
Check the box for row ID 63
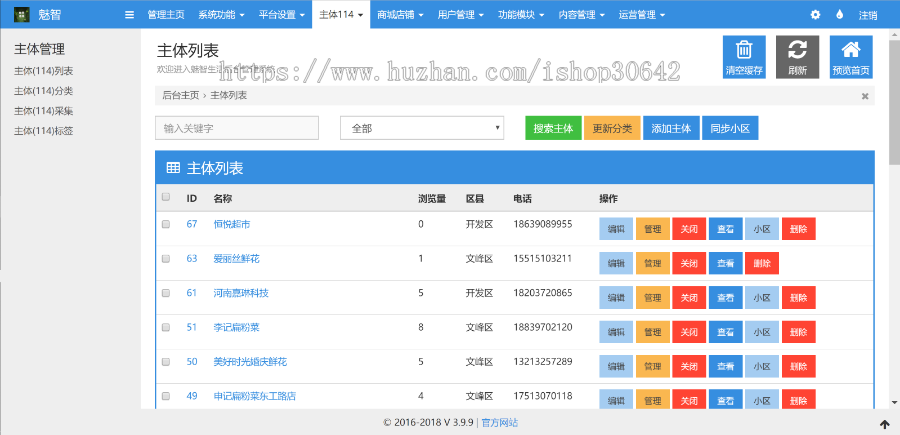(166, 259)
